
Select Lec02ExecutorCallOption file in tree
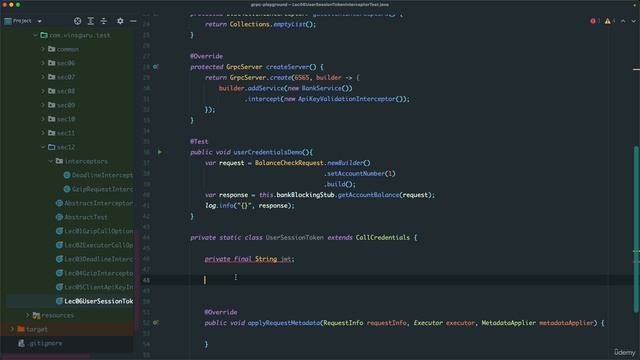(x=94, y=245)
